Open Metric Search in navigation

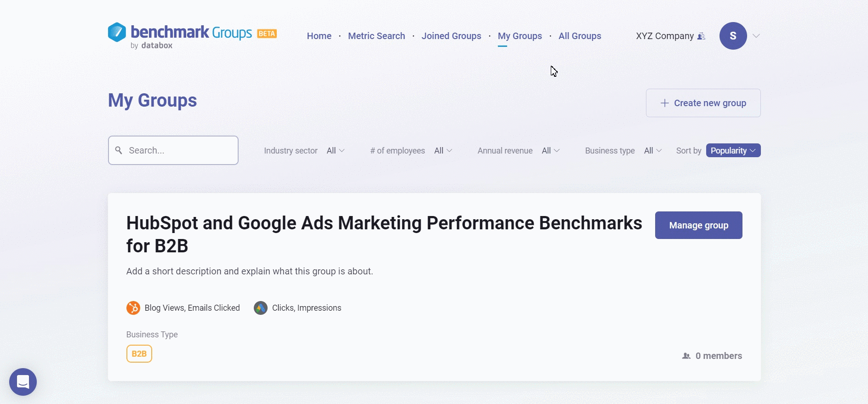[x=376, y=36]
